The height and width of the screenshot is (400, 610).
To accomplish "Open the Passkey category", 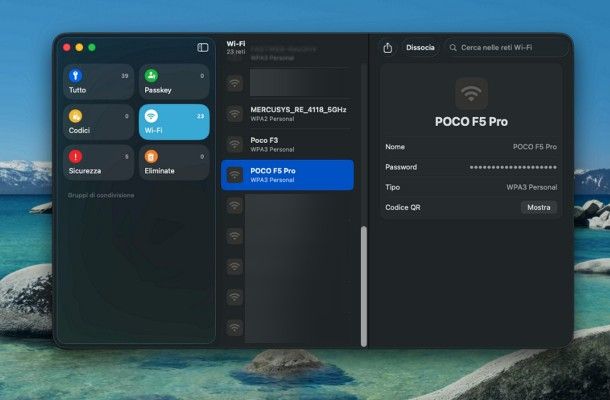I will 174,82.
